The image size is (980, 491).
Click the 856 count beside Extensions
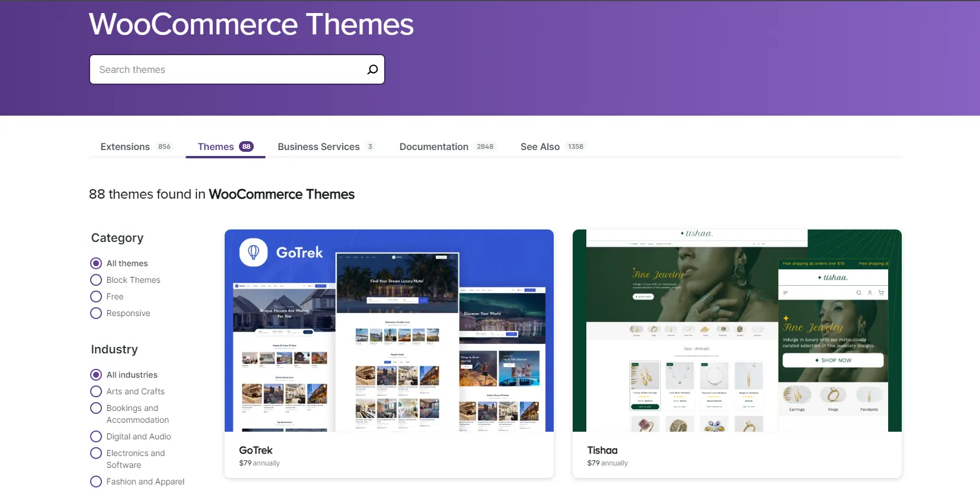click(164, 146)
